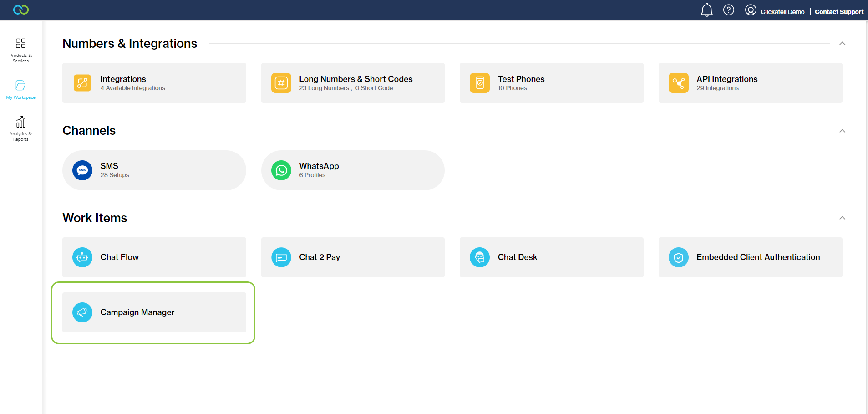868x414 pixels.
Task: Click the Chat Flow robot icon
Action: tap(82, 257)
